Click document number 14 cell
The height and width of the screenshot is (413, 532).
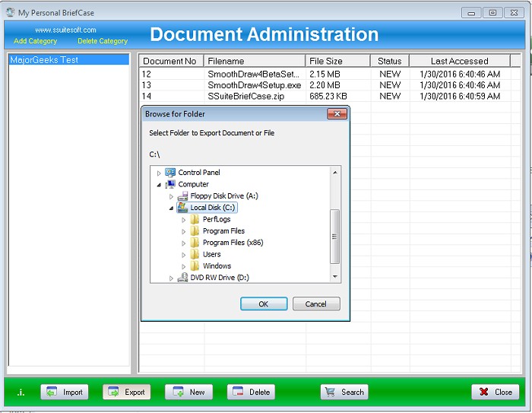146,96
